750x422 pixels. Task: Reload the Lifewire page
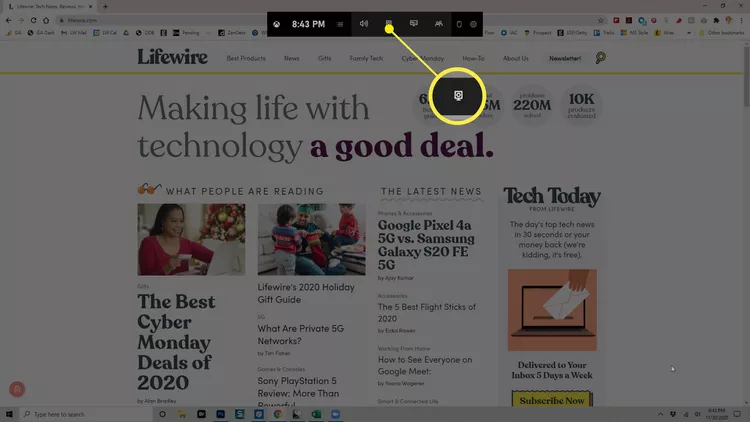(33, 20)
